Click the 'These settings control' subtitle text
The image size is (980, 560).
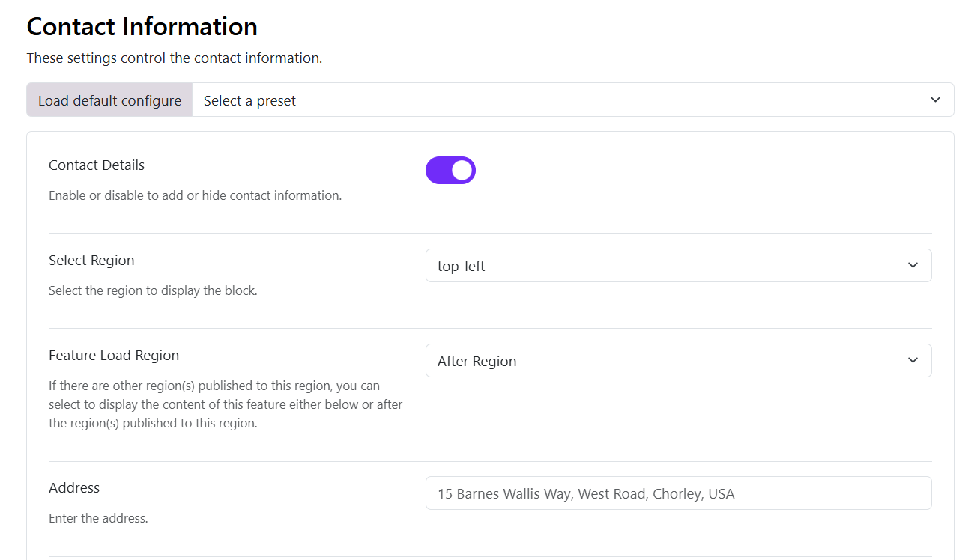pos(175,58)
